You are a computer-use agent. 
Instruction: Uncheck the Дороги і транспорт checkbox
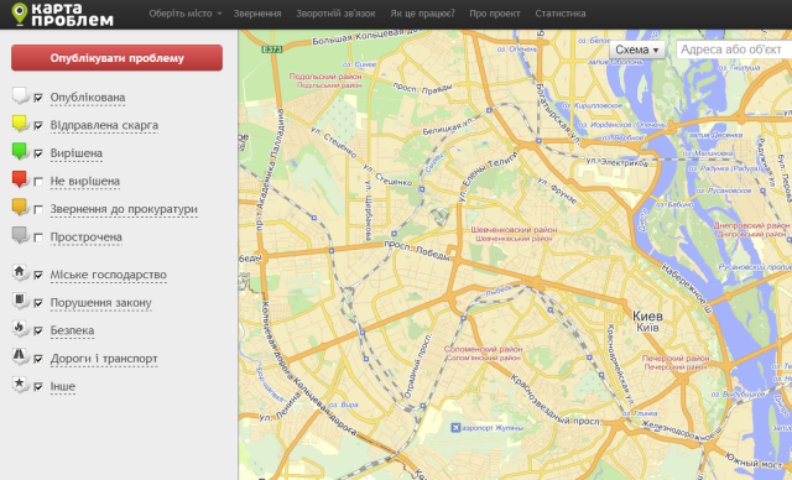point(38,359)
